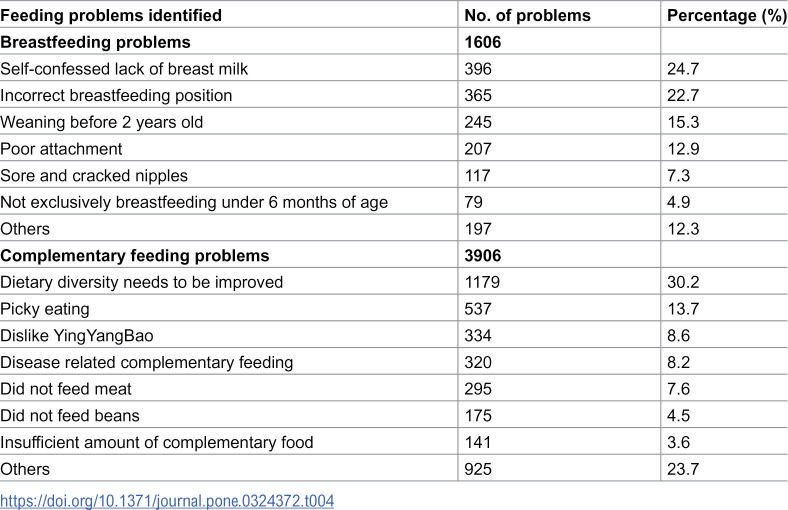
Task: Click the 'Did not feed beans' label
Action: pos(70,416)
